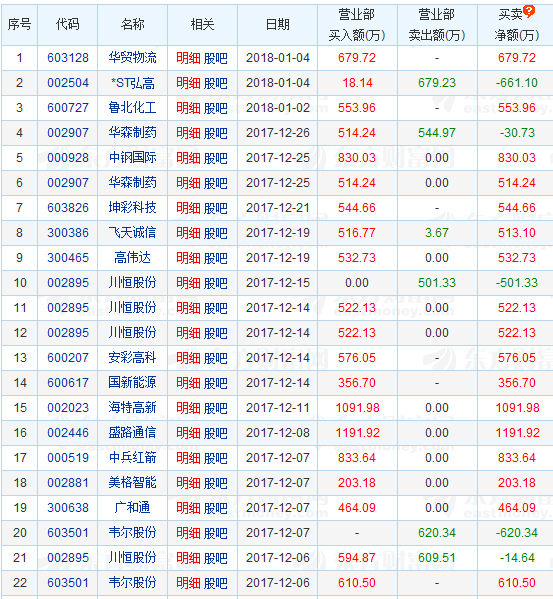Viewport: 553px width, 599px height.
Task: Open 明细 for 海特高新 row
Action: tap(188, 408)
